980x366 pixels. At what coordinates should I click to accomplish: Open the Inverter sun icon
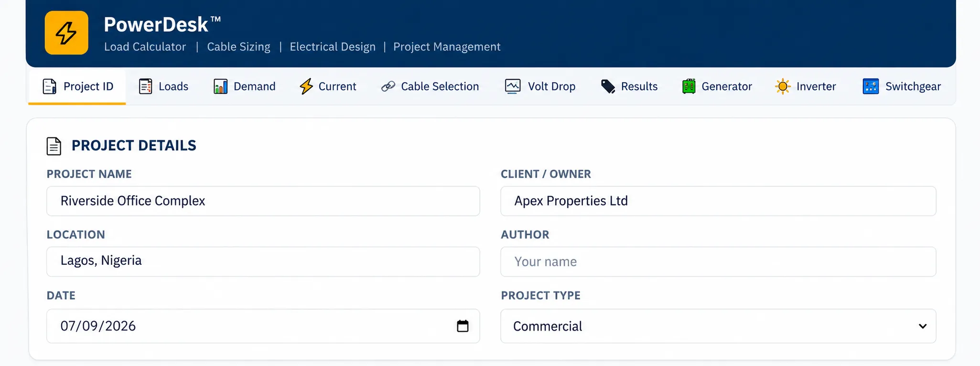point(783,86)
